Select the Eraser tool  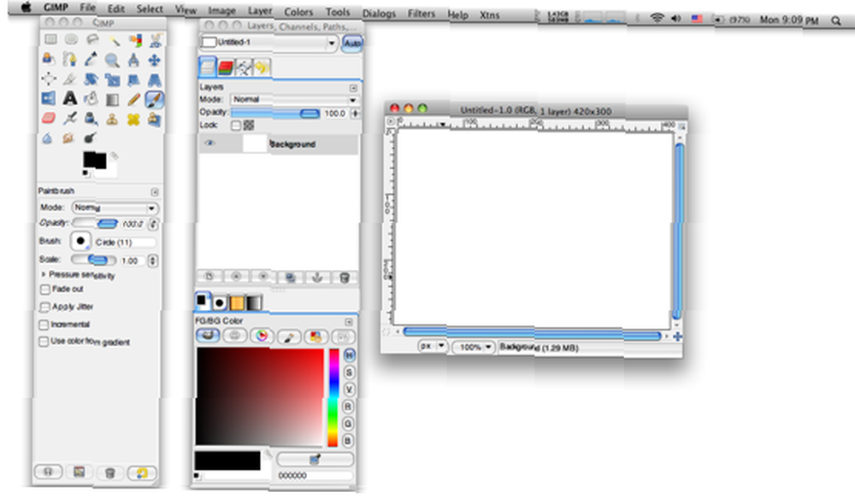click(x=49, y=118)
